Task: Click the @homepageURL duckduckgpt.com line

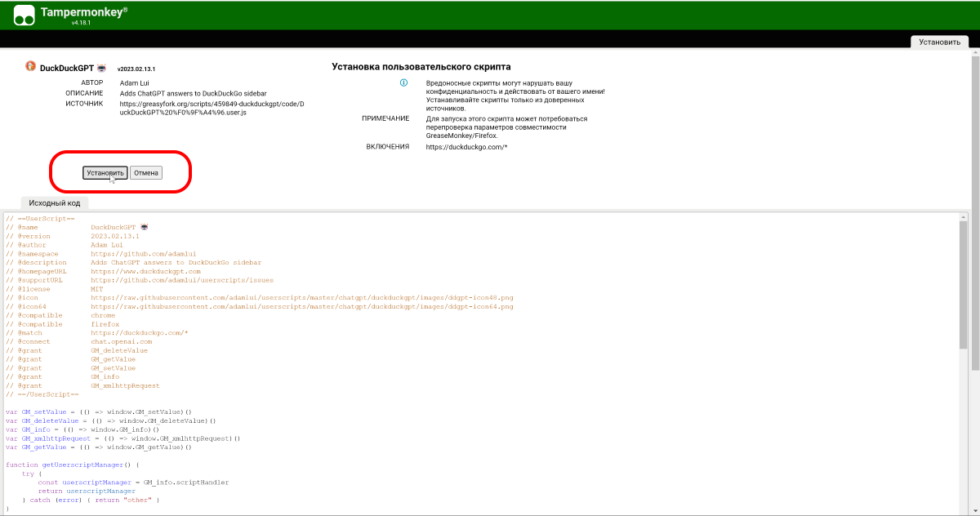Action: point(103,271)
